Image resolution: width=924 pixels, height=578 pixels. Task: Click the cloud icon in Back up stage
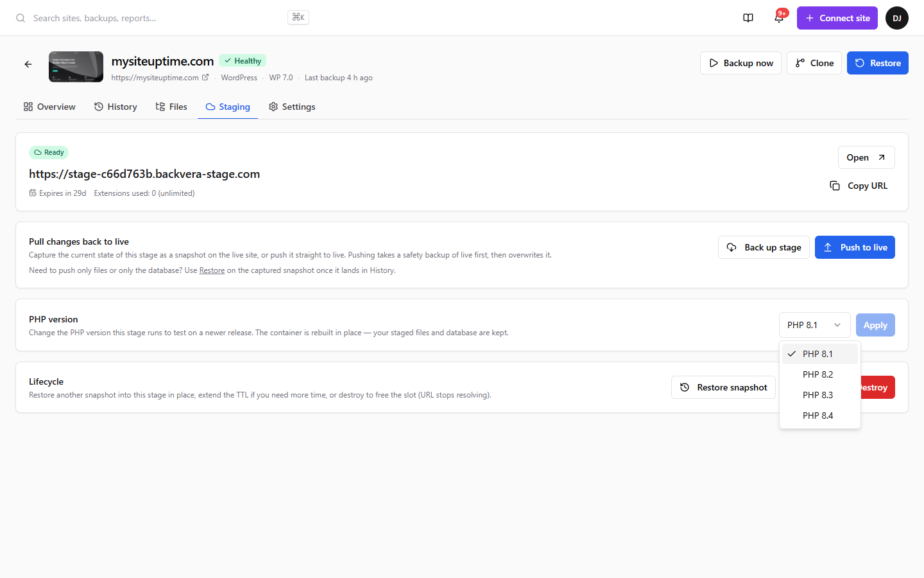pyautogui.click(x=732, y=247)
